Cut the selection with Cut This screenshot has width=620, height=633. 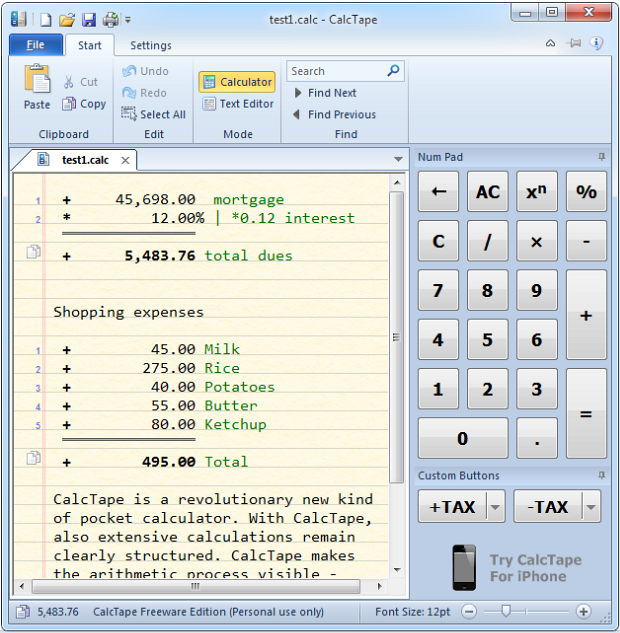[81, 82]
